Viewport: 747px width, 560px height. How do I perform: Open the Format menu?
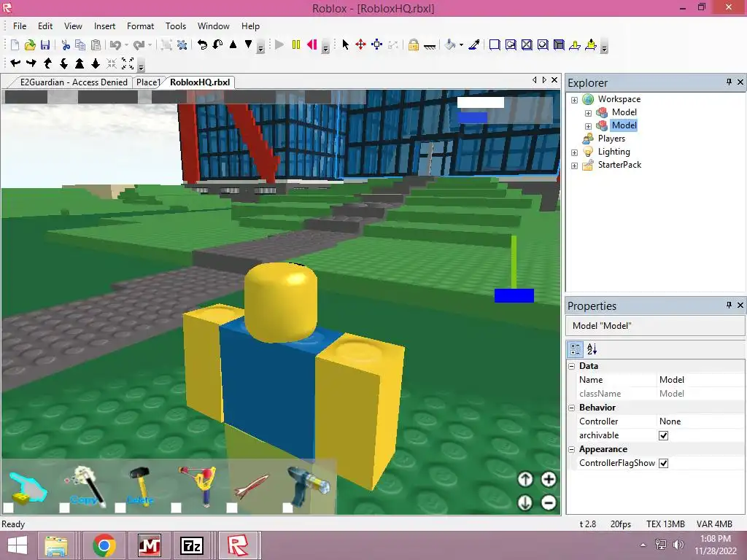click(140, 26)
